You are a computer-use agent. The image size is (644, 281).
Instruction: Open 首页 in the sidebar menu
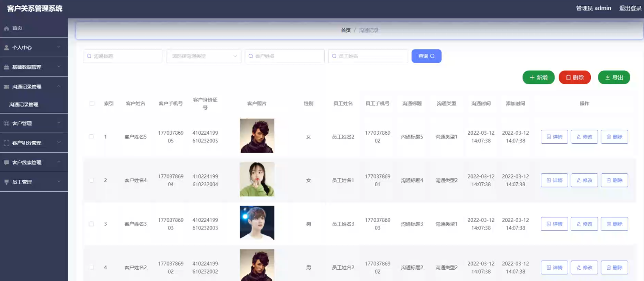(34, 28)
